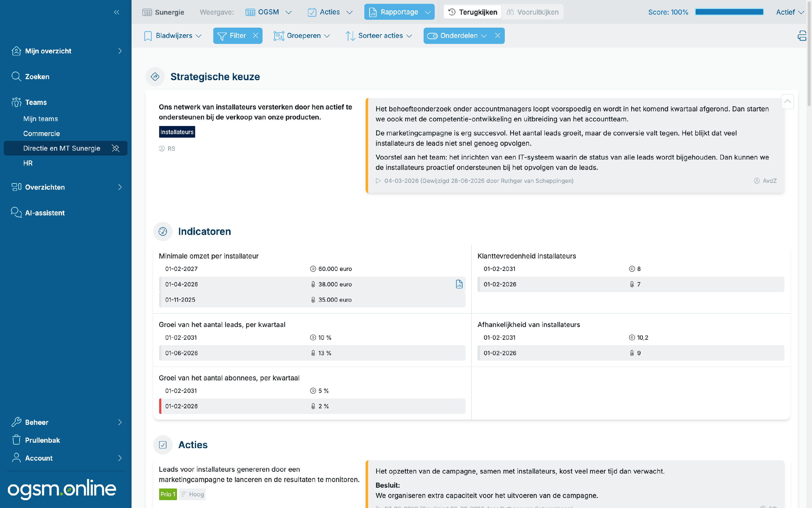
Task: Open Mijn teams in sidebar
Action: coord(40,119)
